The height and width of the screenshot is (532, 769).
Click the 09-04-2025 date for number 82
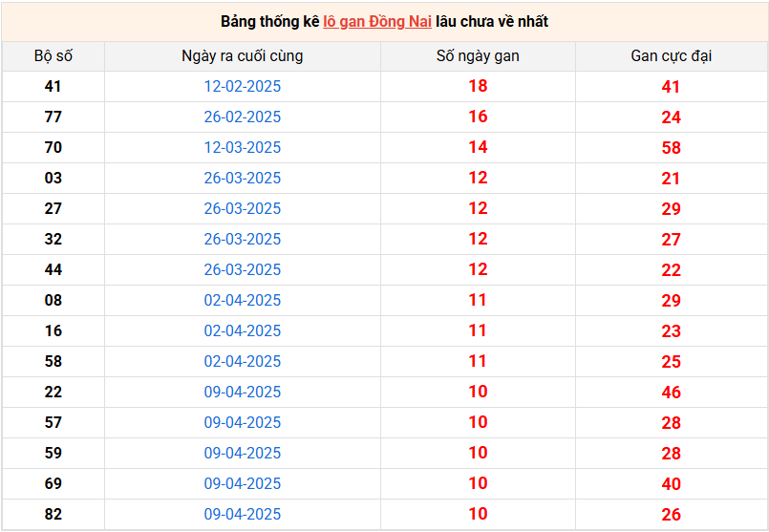point(243,515)
